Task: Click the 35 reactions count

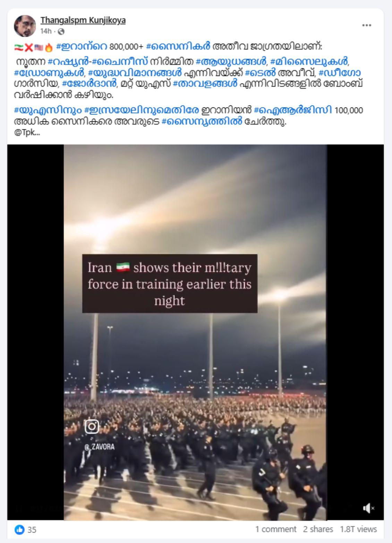Action: (x=32, y=530)
